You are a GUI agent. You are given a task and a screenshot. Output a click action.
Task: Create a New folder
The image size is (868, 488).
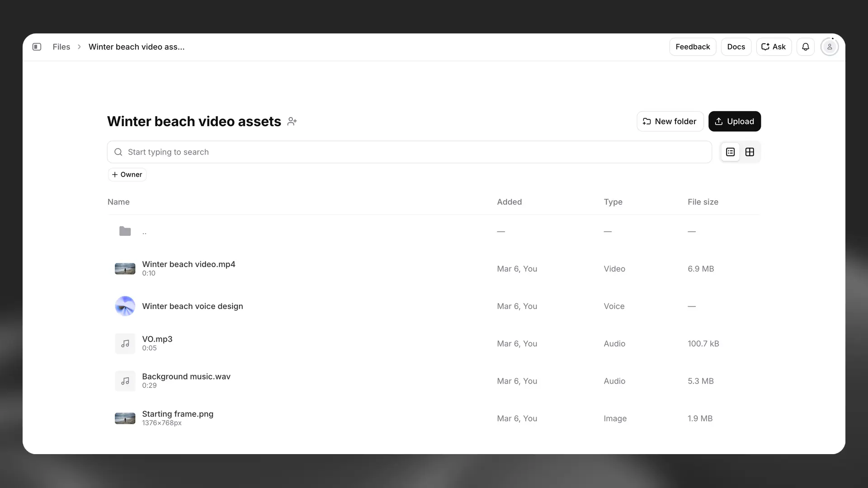[670, 121]
